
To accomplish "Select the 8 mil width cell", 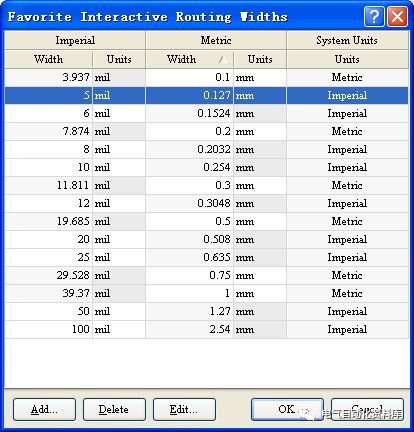I will pyautogui.click(x=49, y=149).
